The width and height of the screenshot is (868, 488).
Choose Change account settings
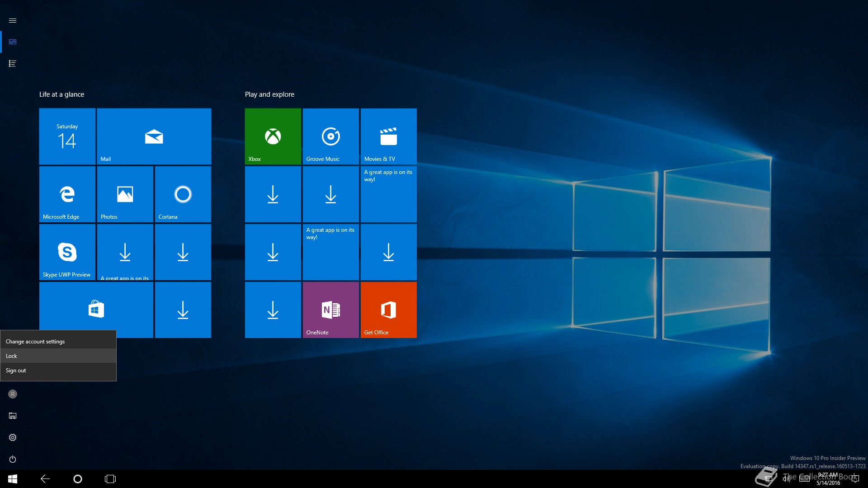coord(58,342)
